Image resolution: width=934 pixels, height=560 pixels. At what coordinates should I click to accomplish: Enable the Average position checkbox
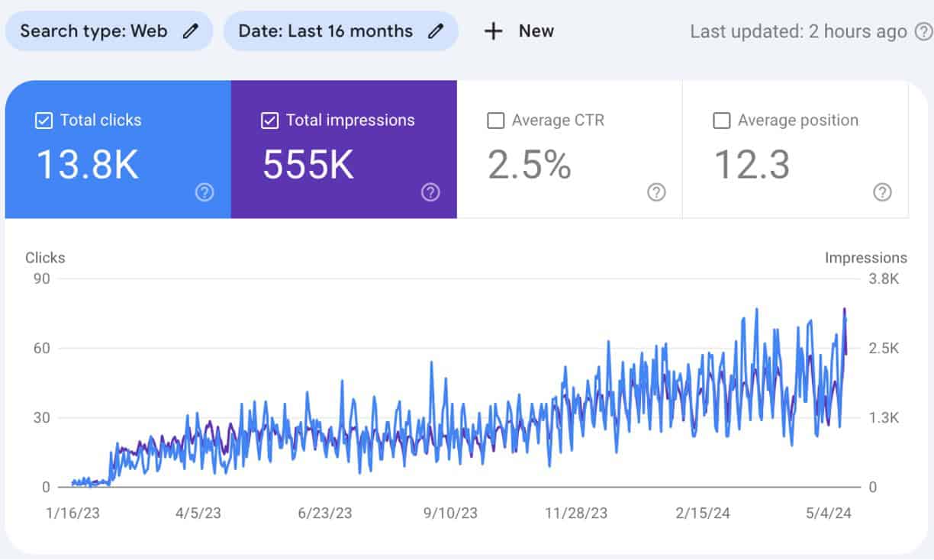coord(722,121)
